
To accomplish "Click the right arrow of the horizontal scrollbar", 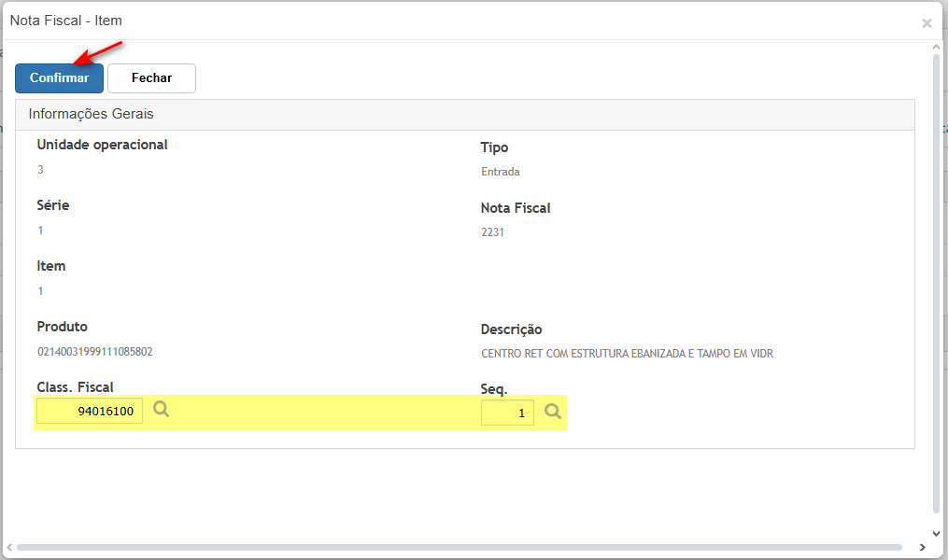I will click(x=923, y=547).
